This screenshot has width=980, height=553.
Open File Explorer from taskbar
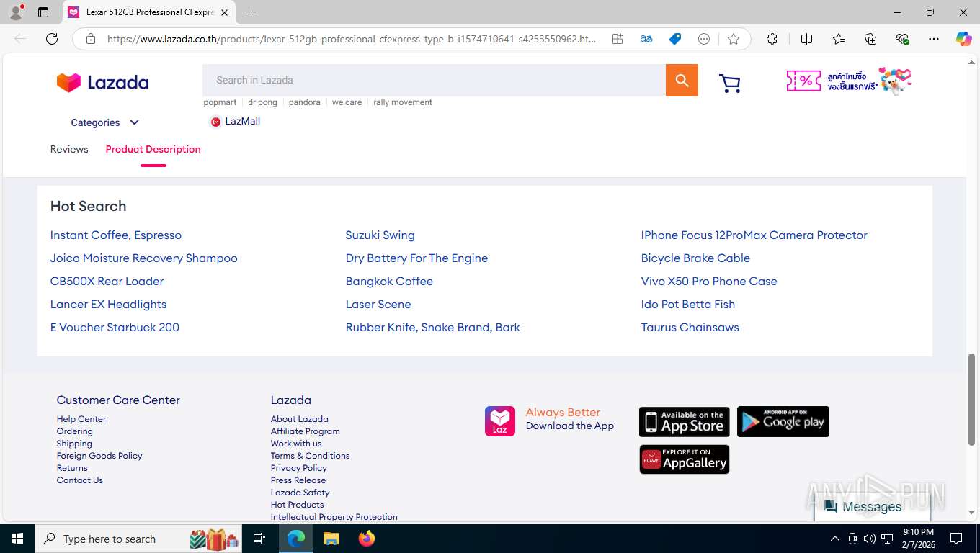click(x=331, y=539)
